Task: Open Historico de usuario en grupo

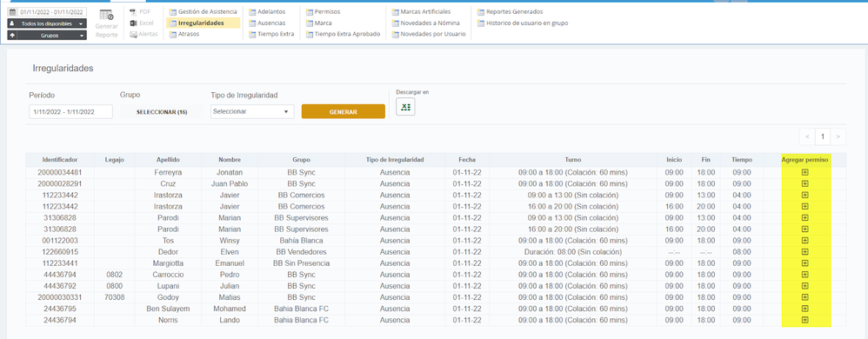Action: [x=523, y=23]
